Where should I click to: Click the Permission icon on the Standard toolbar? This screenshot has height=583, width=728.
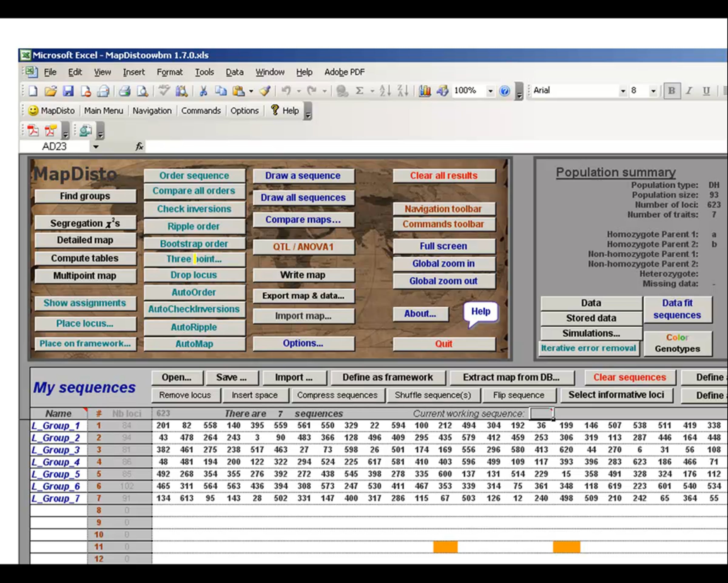(86, 91)
